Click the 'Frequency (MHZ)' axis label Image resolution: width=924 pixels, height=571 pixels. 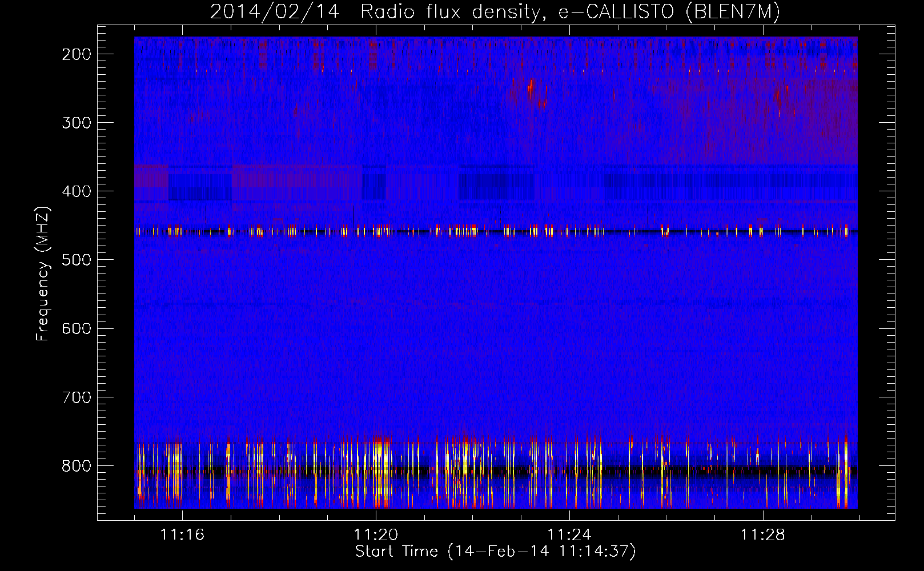pos(43,274)
